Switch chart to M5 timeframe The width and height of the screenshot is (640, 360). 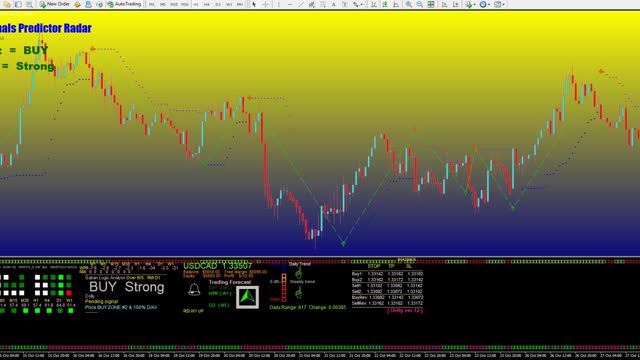(x=162, y=4)
